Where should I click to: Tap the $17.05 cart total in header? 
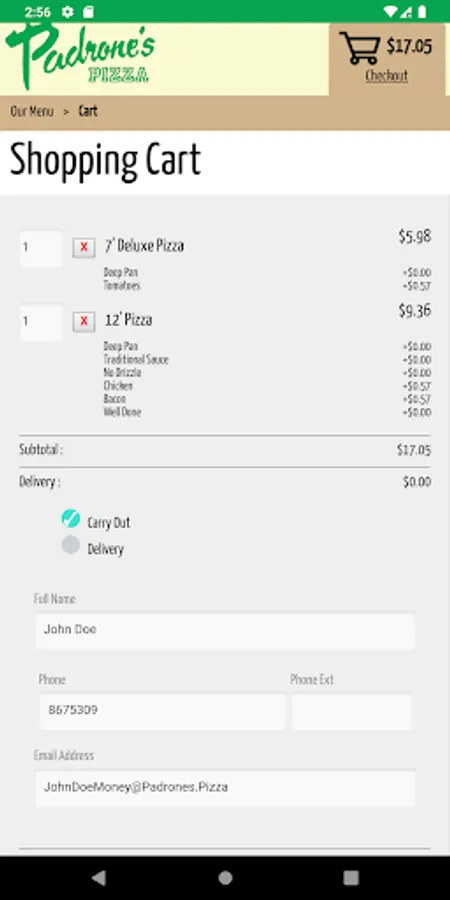click(409, 46)
